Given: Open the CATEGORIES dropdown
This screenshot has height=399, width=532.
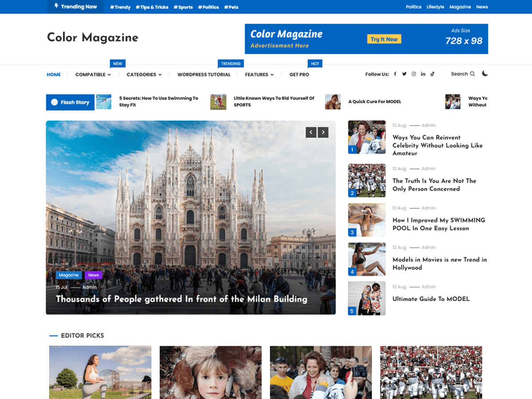Looking at the screenshot, I should pos(160,74).
